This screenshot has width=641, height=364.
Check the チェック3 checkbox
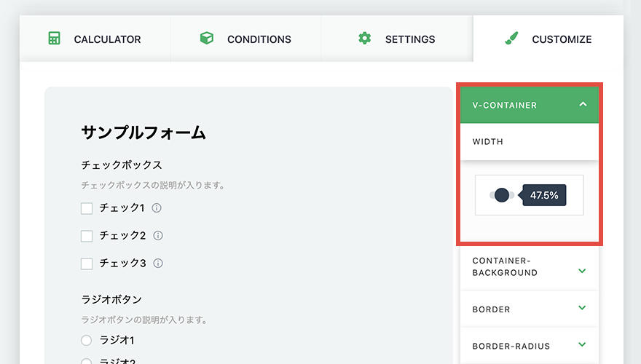(x=87, y=264)
